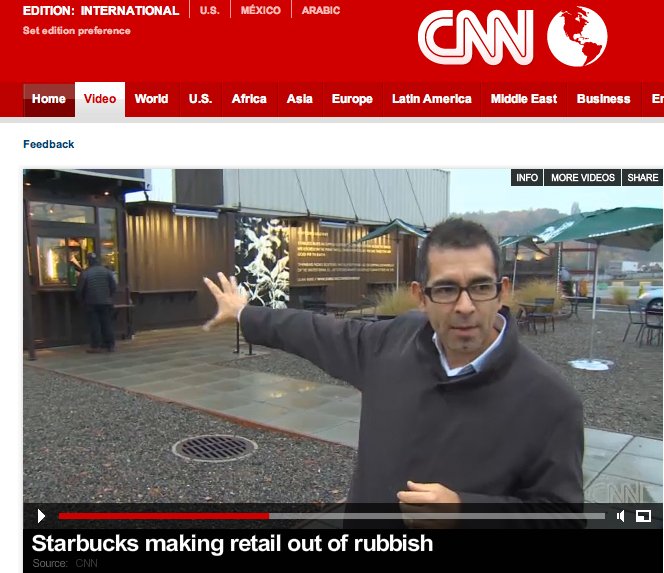Open the Europe section
Screen dimensions: 664x573
[352, 99]
